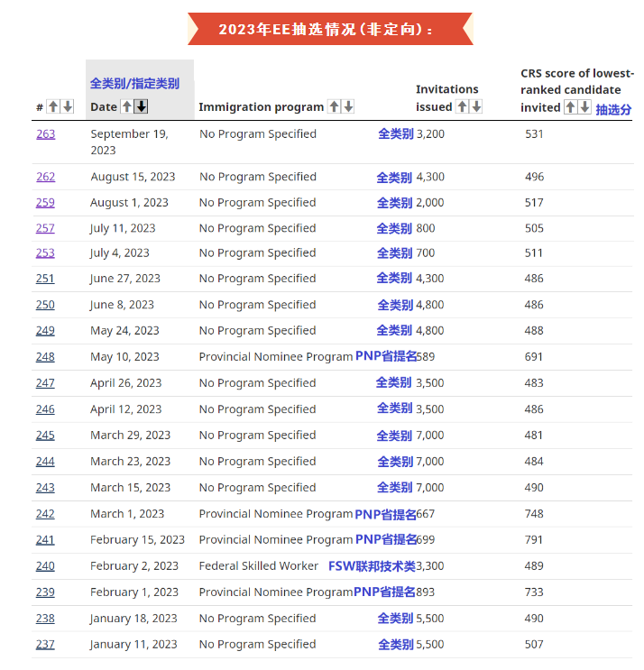
Task: Open draw number 251 link
Action: 45,279
